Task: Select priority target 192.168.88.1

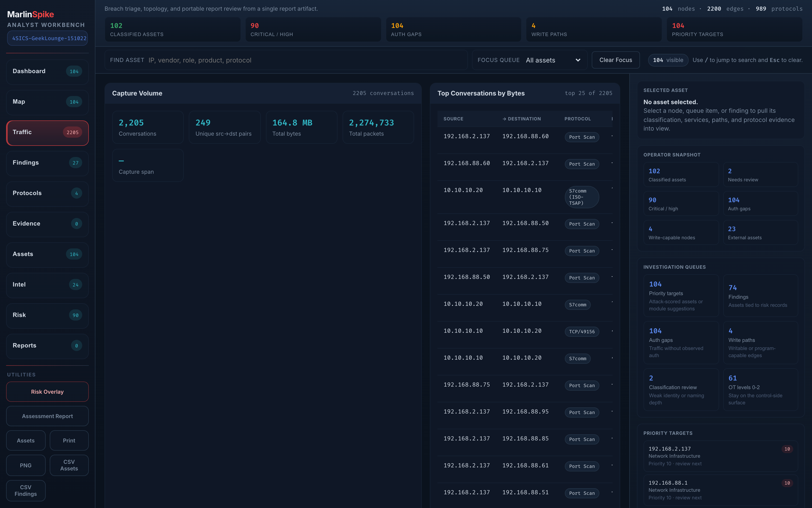Action: click(x=721, y=490)
